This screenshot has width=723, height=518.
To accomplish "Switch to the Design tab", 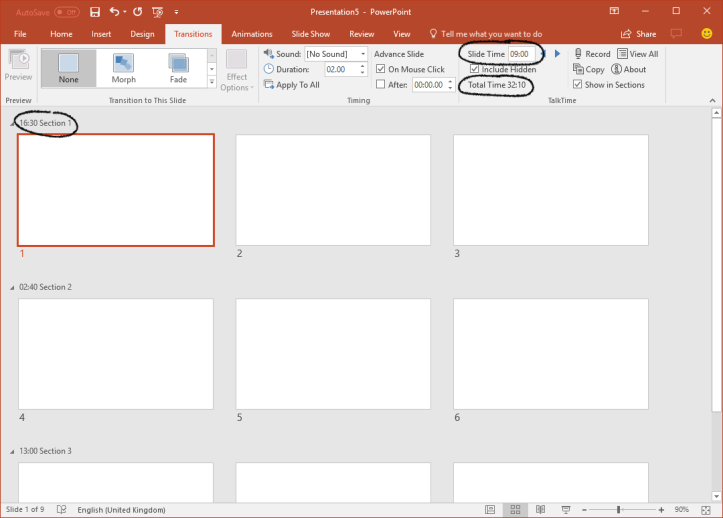I will (142, 34).
